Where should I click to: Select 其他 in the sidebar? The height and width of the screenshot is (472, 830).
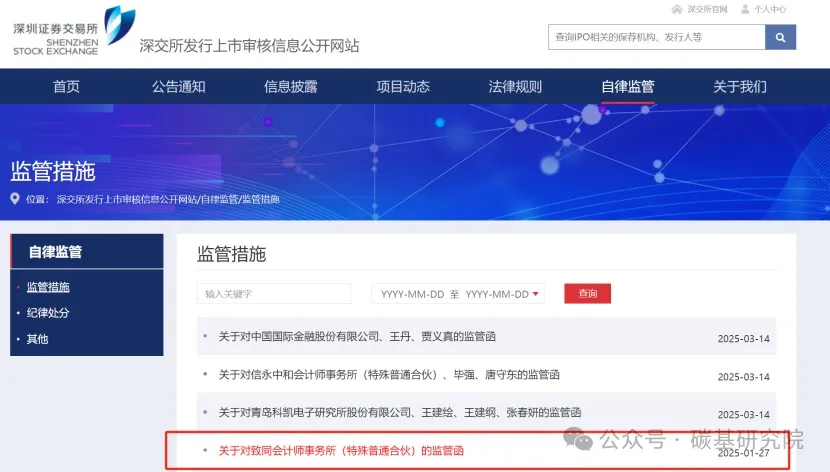[37, 339]
